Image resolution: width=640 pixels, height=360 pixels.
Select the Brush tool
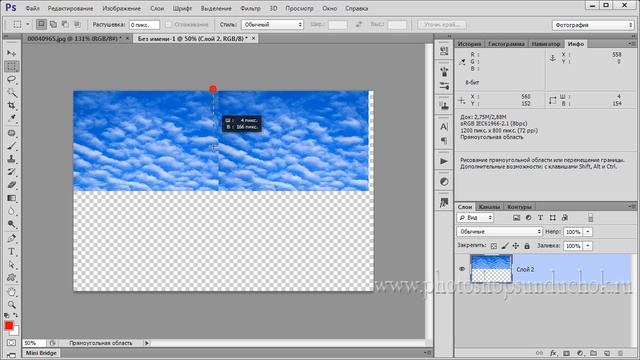[x=11, y=146]
